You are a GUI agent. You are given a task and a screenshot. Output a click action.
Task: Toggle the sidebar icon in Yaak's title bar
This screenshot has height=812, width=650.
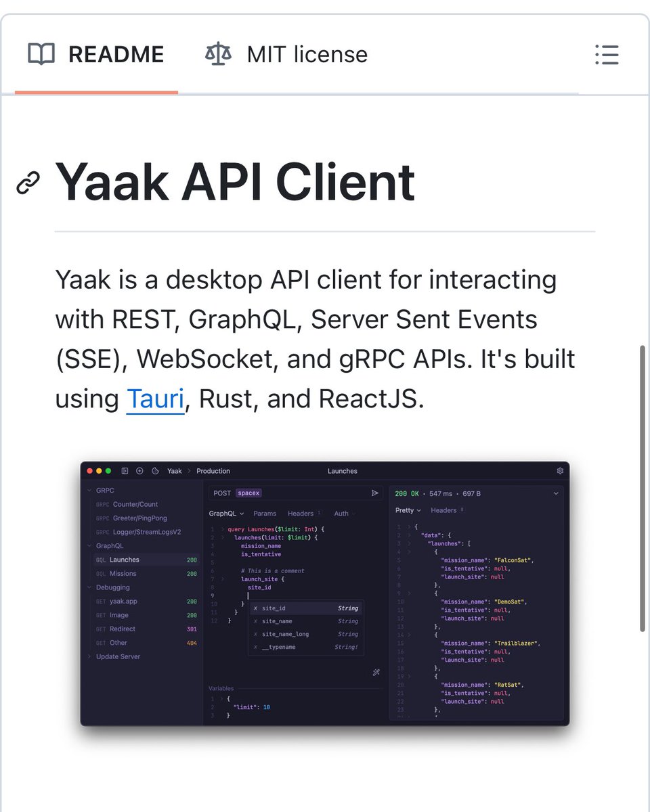[125, 470]
